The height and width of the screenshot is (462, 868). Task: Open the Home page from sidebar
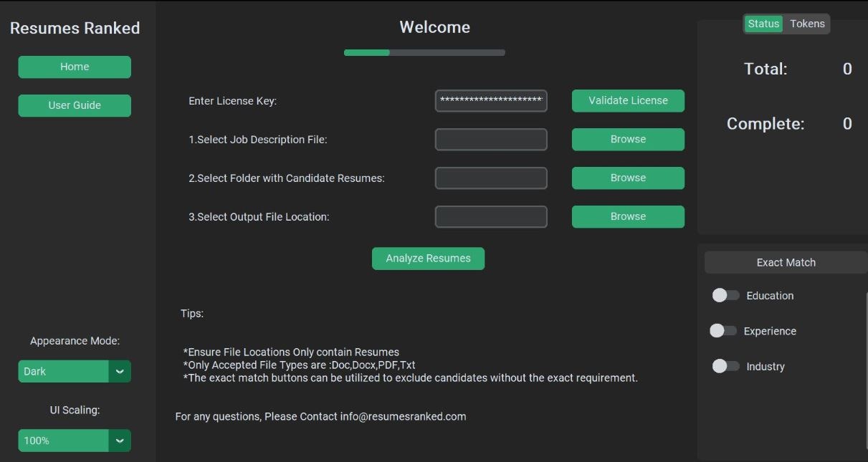75,67
